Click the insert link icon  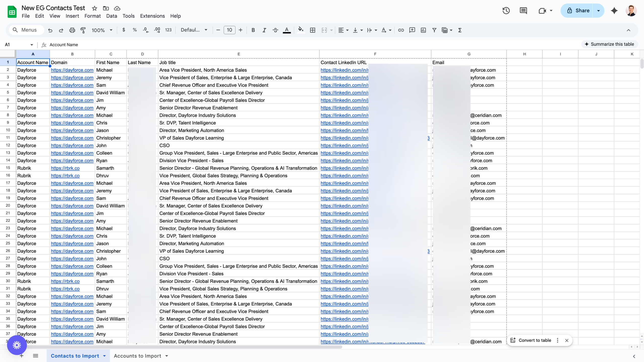coord(401,30)
